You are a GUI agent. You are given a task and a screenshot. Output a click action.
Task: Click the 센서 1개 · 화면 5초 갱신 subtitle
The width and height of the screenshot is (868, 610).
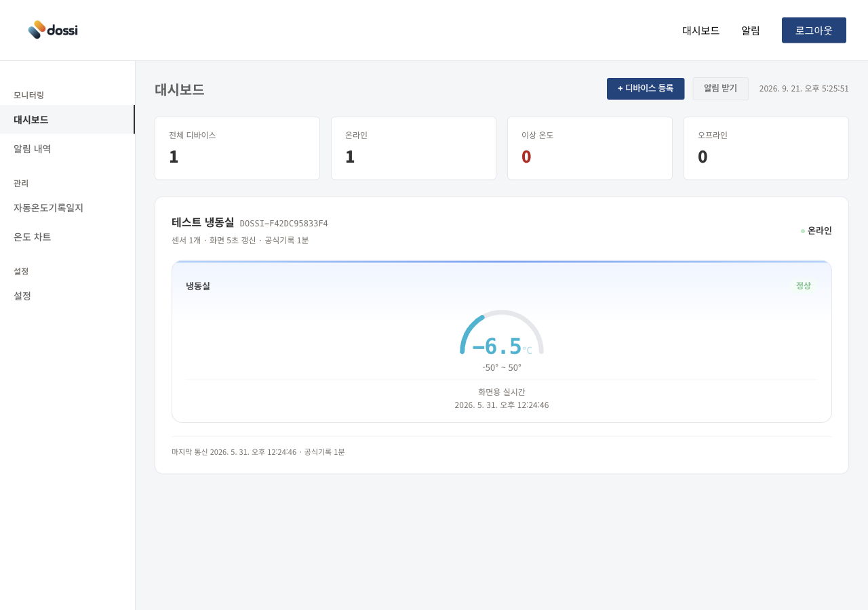point(240,241)
